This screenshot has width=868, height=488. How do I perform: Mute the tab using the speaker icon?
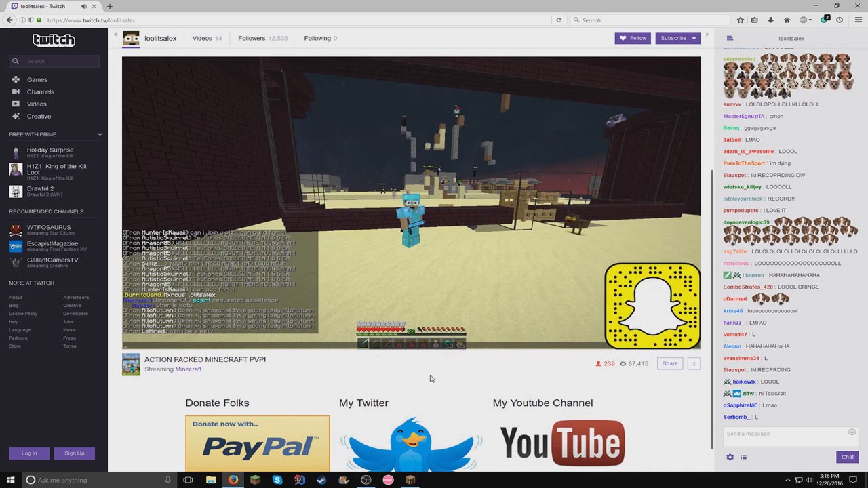point(84,6)
